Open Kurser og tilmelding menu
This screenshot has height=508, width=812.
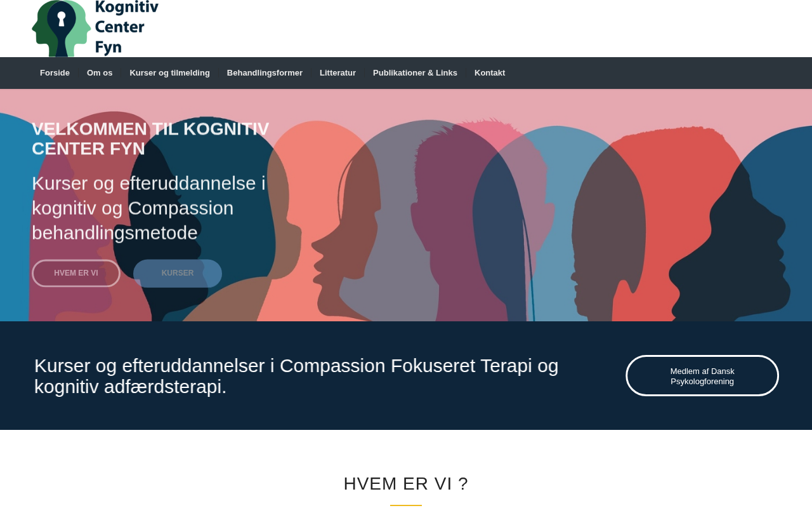tap(169, 73)
